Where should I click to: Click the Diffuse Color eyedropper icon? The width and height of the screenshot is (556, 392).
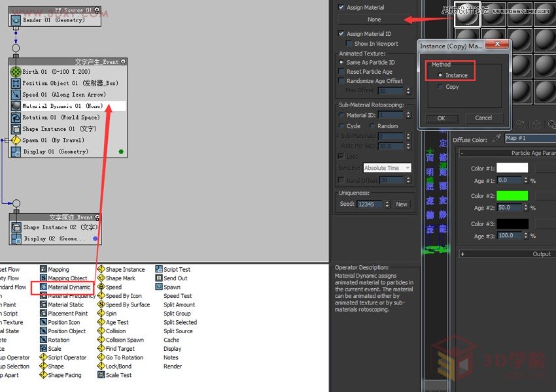click(x=496, y=138)
